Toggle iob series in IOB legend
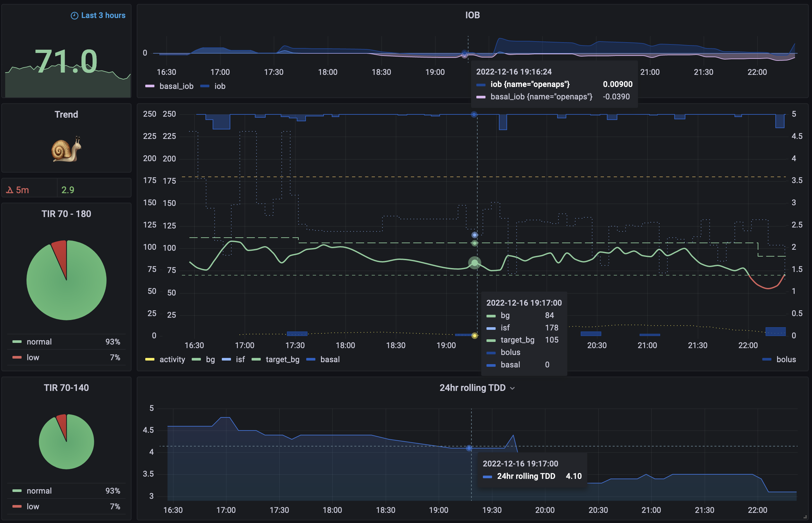812x523 pixels. (x=220, y=86)
